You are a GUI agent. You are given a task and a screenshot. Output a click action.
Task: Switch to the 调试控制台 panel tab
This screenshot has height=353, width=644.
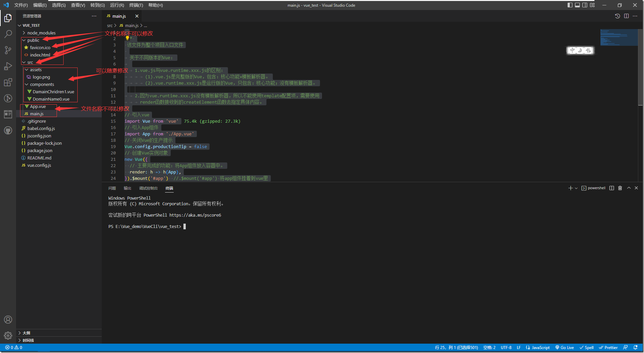point(148,188)
